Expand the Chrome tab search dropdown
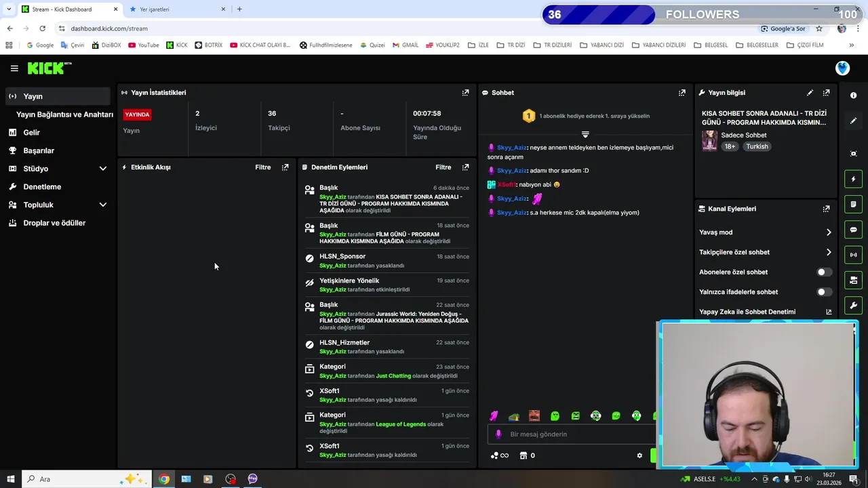This screenshot has height=488, width=868. click(x=9, y=9)
